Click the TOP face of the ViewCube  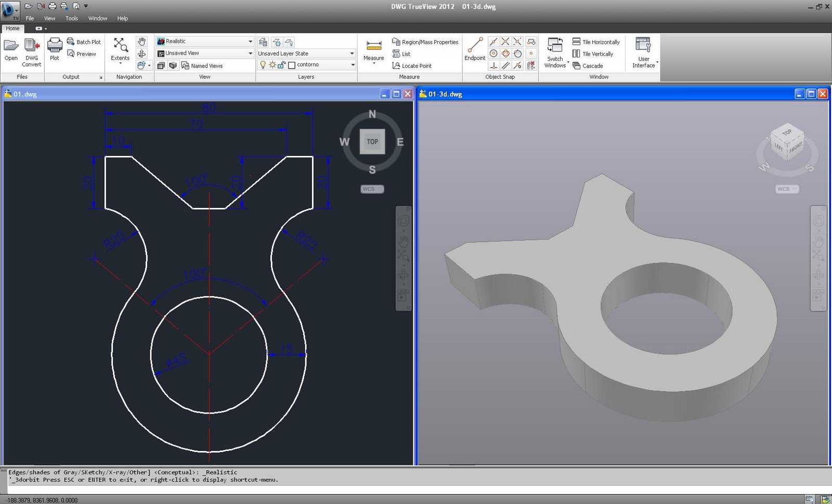(x=372, y=141)
